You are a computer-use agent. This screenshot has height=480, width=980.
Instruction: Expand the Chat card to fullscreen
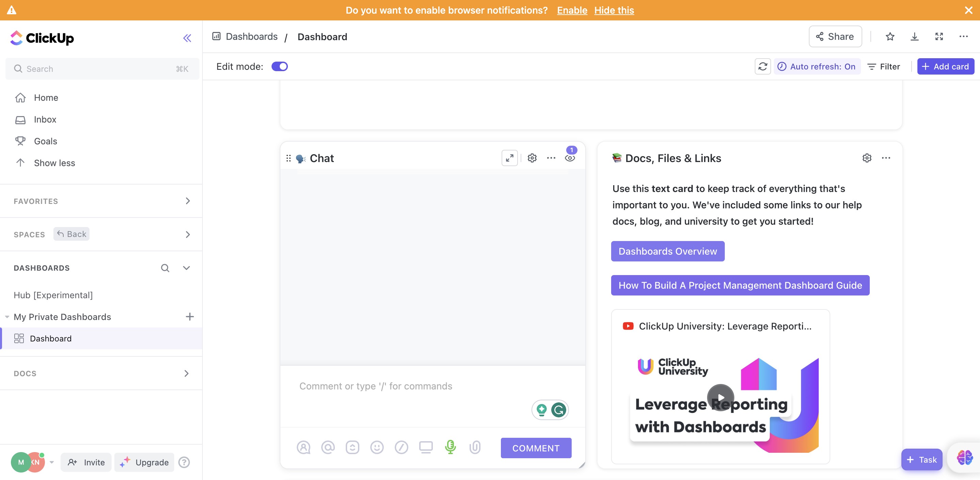509,158
